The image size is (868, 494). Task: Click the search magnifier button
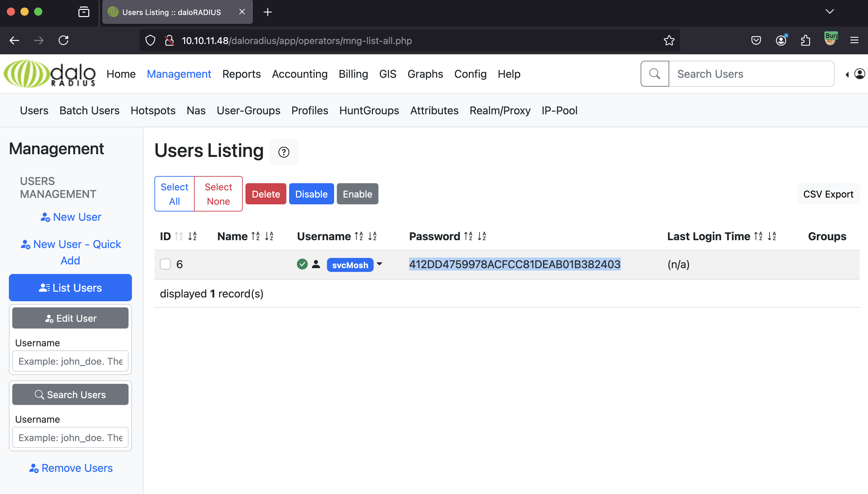pos(655,74)
